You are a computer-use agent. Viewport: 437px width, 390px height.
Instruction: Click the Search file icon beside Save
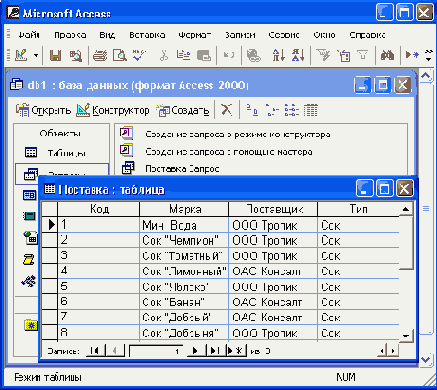(x=76, y=55)
